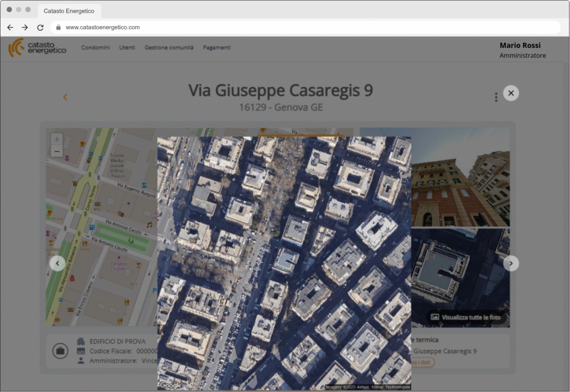Click the orange back chevron

(65, 97)
